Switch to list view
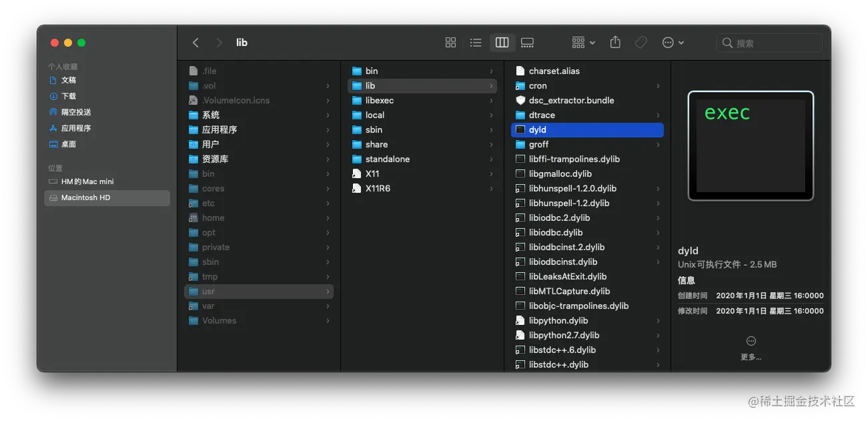The image size is (868, 421). (x=476, y=43)
